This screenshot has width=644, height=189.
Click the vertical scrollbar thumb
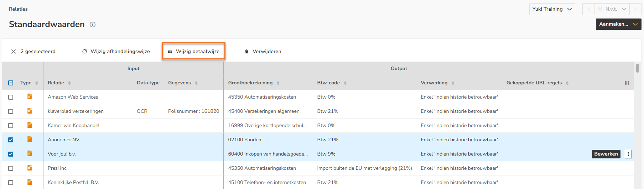(637, 68)
